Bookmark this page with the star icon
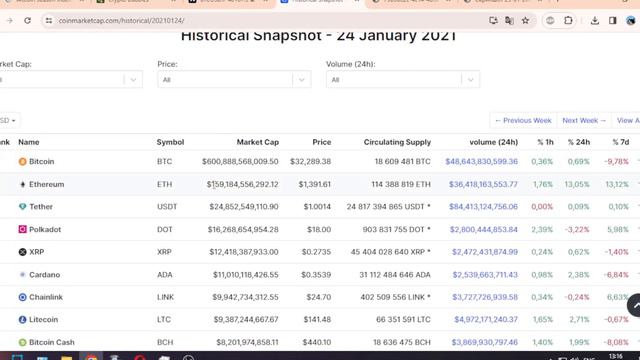Screen dimensions: 640x360 (x=525, y=20)
